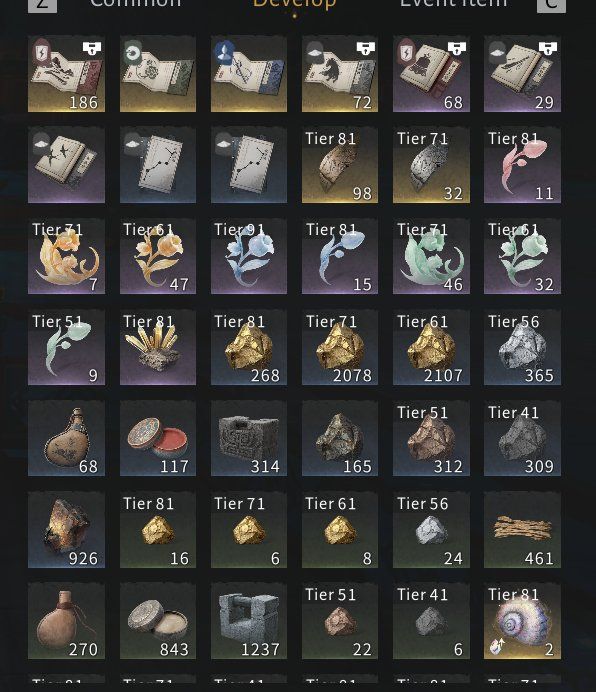The width and height of the screenshot is (596, 692).
Task: Select the plain stone block with 1237
Action: click(249, 621)
